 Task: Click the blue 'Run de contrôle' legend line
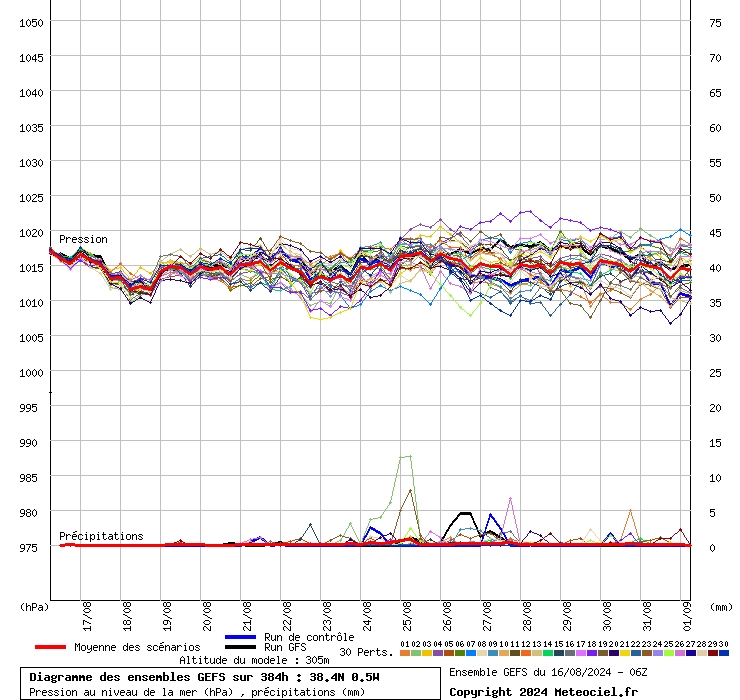point(241,637)
